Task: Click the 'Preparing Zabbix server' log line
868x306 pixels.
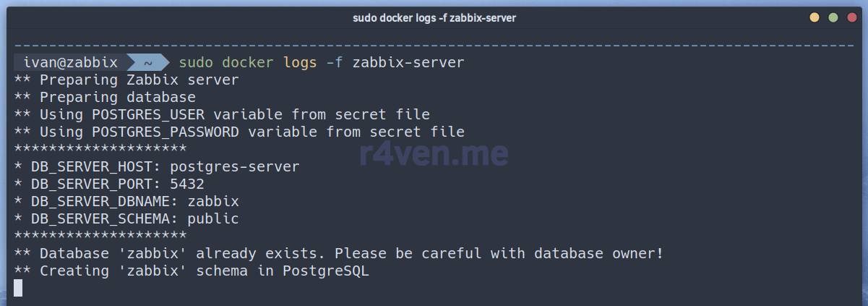Action: (x=126, y=80)
